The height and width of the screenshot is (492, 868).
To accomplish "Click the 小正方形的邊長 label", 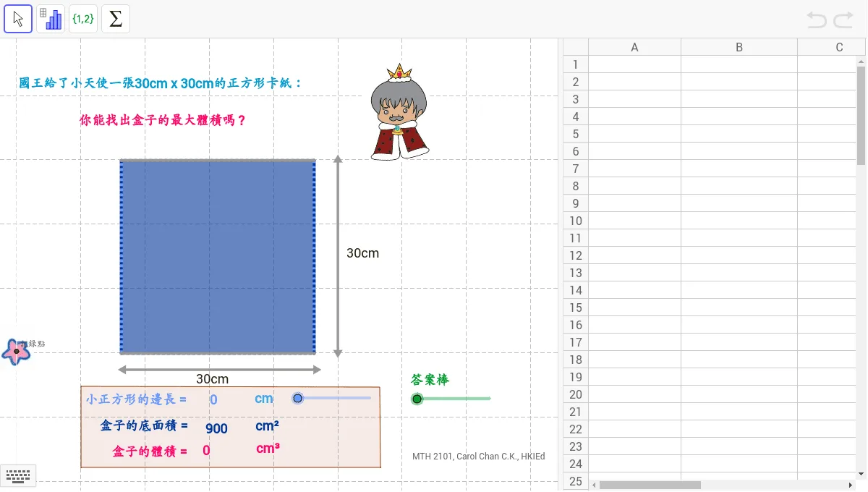I will (x=136, y=399).
